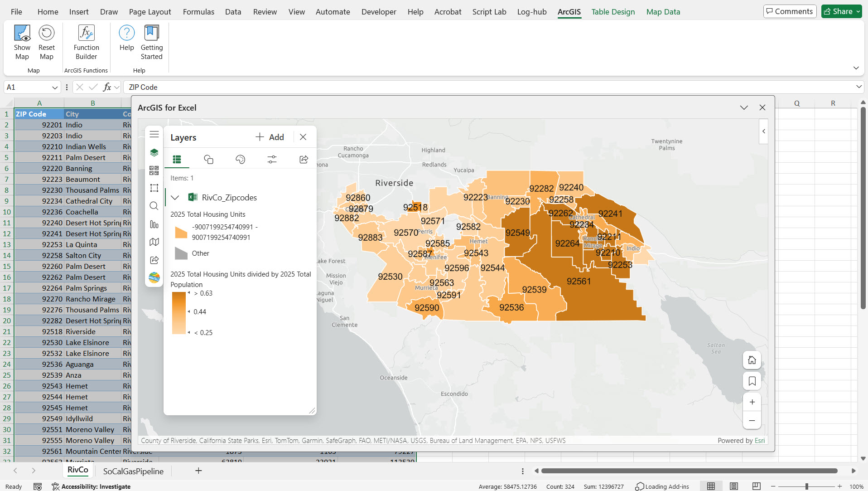This screenshot has width=868, height=491.
Task: Click the zoom slider handle
Action: [x=806, y=486]
